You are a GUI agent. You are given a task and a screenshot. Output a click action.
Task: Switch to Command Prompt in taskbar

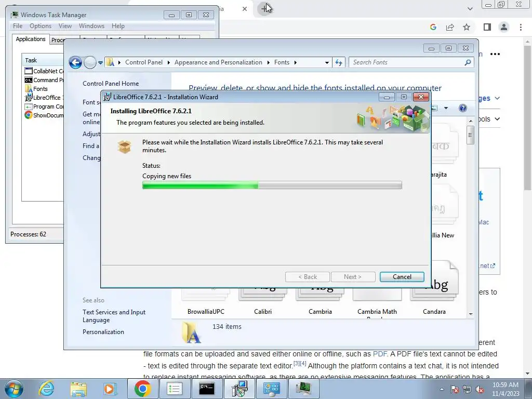tap(207, 389)
